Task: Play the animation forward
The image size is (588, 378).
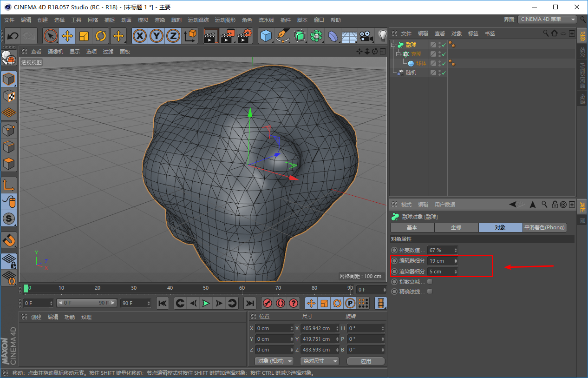Action: 206,303
